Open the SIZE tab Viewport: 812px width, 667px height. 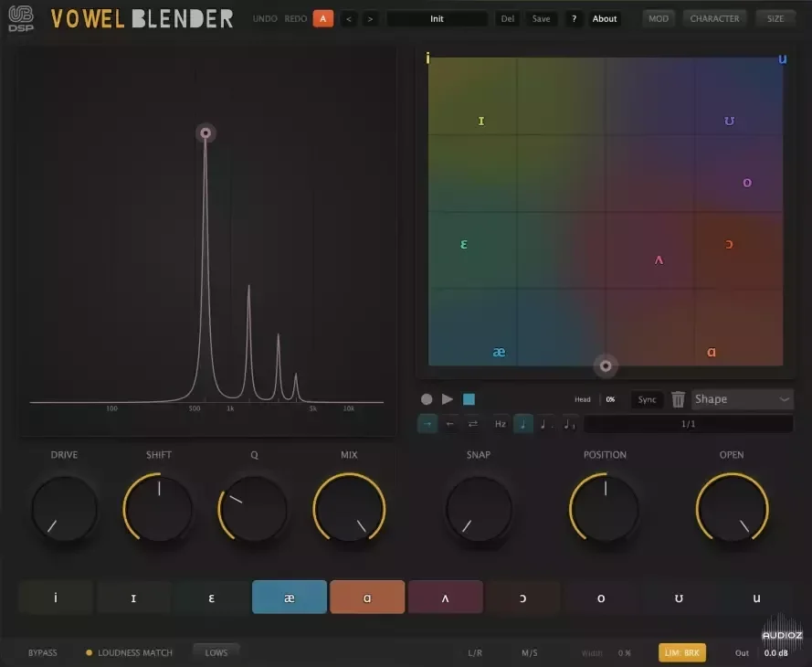point(775,18)
